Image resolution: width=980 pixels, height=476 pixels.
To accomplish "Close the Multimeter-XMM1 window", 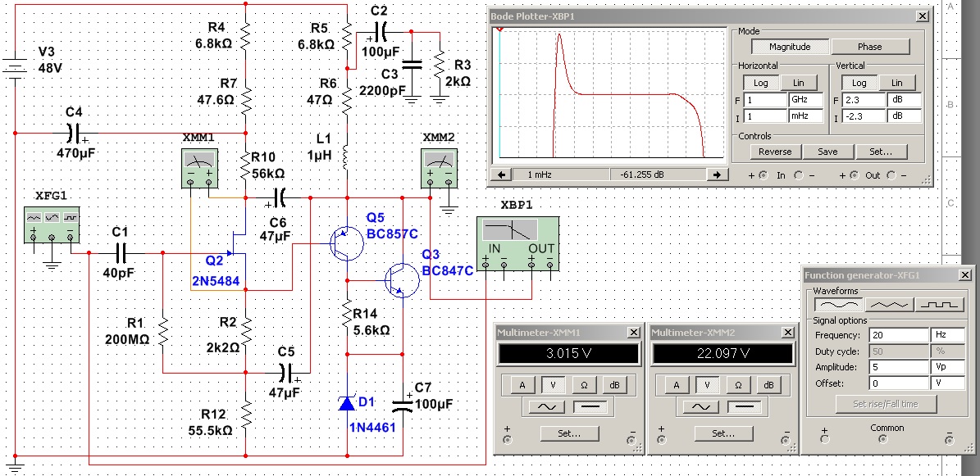I will 634,333.
